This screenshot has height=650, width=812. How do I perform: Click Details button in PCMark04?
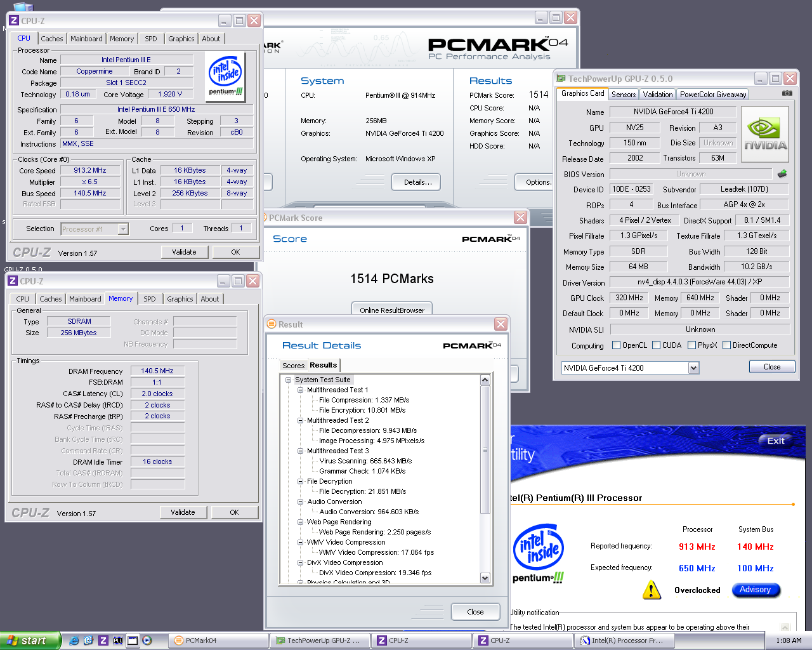[417, 182]
